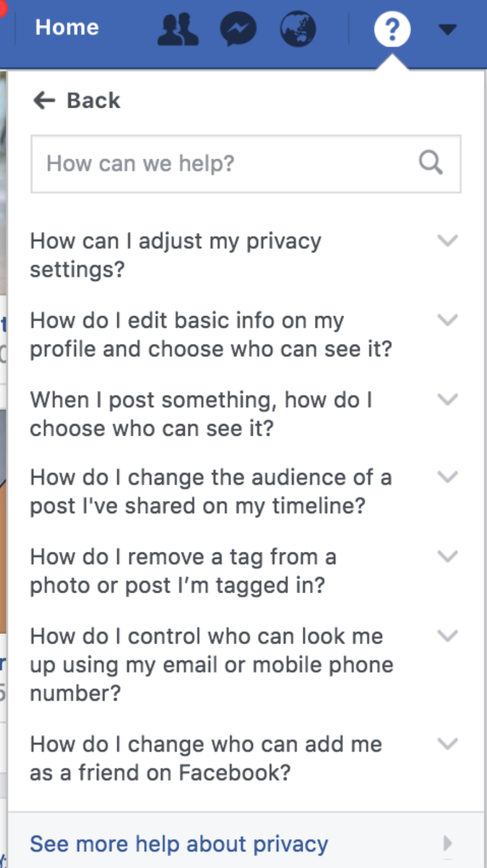Expand chevron for choosing who sees posts
The width and height of the screenshot is (487, 868).
[x=447, y=399]
